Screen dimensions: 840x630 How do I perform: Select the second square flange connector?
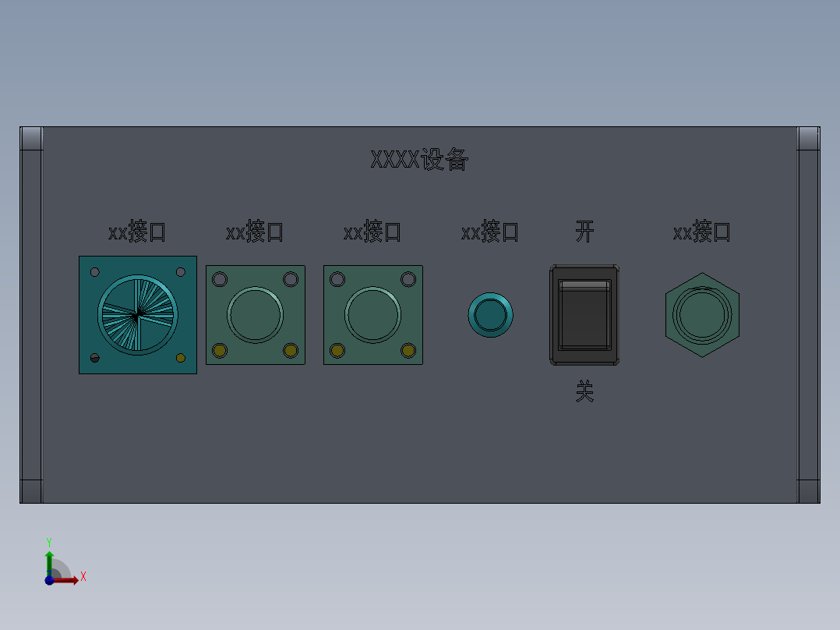(x=372, y=315)
